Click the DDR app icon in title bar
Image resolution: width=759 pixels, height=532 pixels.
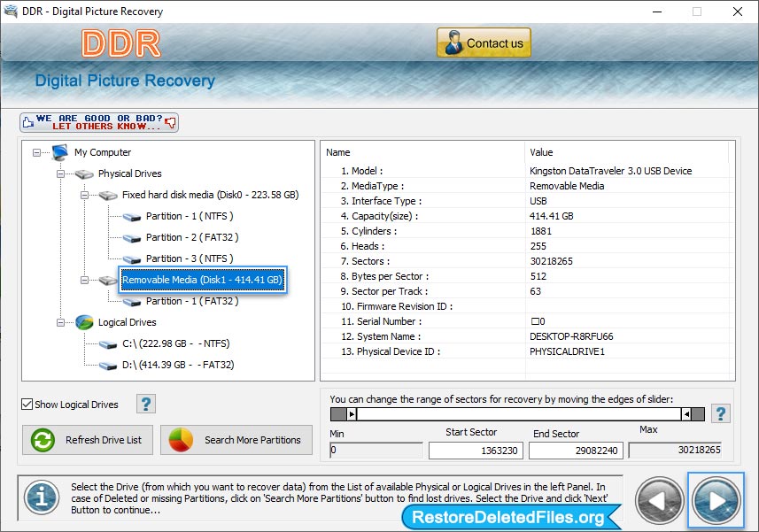point(10,12)
